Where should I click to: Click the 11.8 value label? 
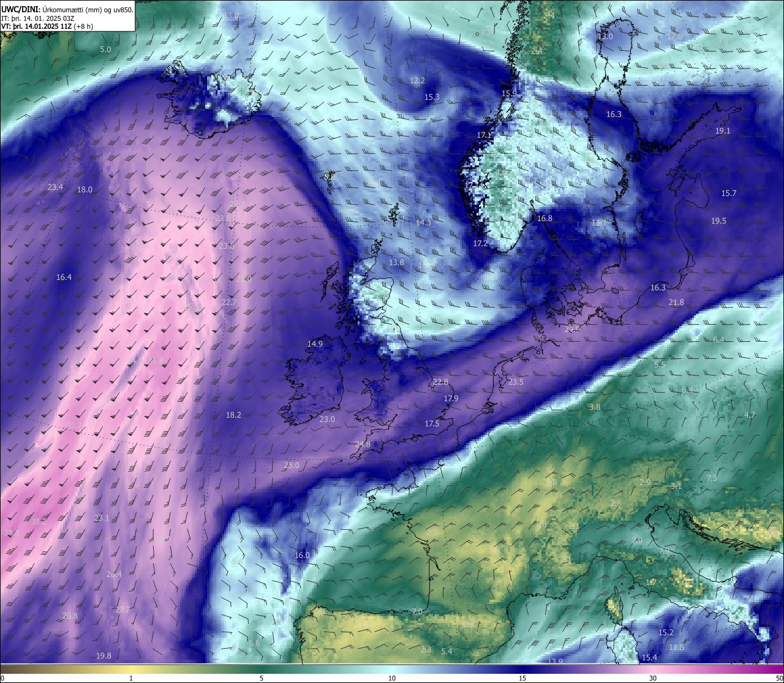click(x=676, y=647)
